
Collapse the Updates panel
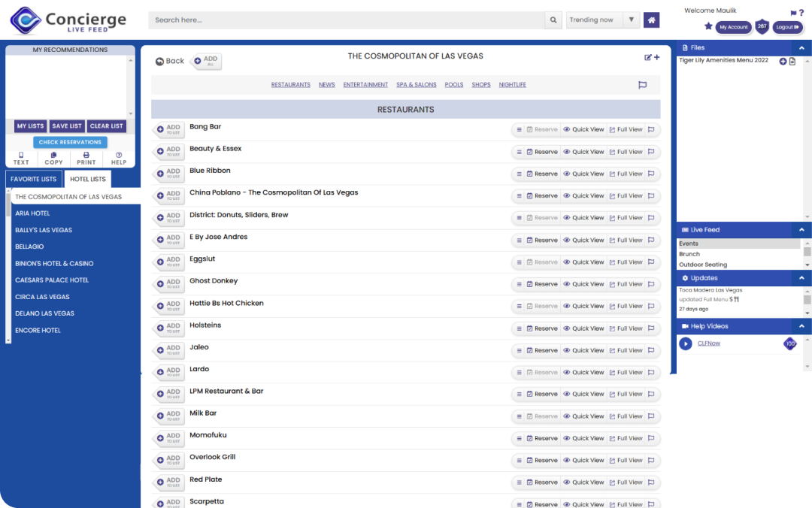pyautogui.click(x=801, y=278)
